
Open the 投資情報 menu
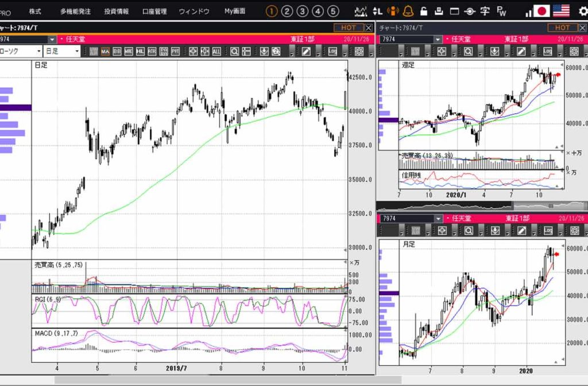coord(117,11)
